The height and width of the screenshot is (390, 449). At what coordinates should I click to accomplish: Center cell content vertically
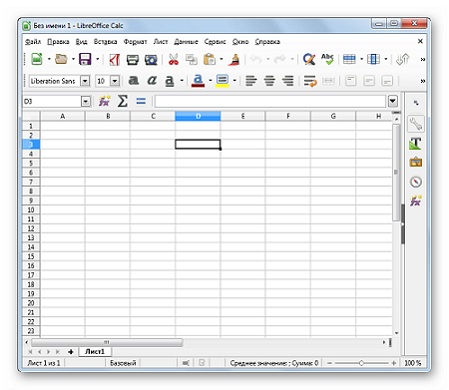pyautogui.click(x=369, y=81)
